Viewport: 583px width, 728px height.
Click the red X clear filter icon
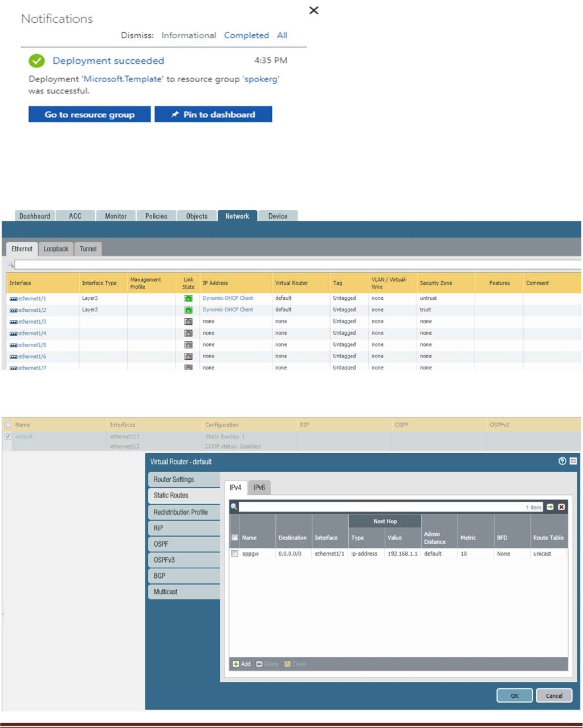tap(561, 507)
